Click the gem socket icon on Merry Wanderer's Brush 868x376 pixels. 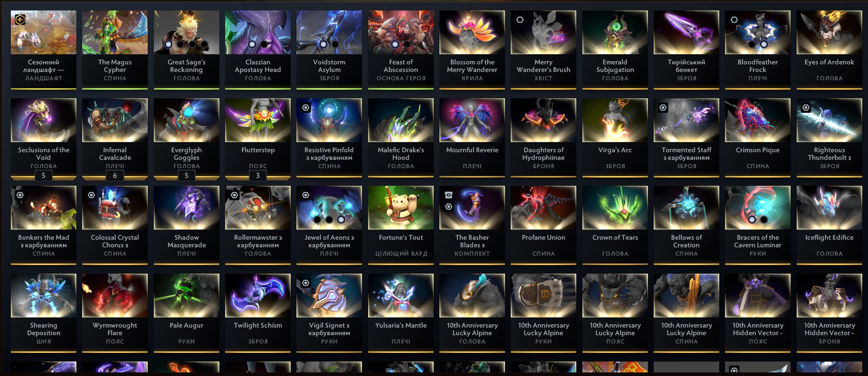(520, 20)
